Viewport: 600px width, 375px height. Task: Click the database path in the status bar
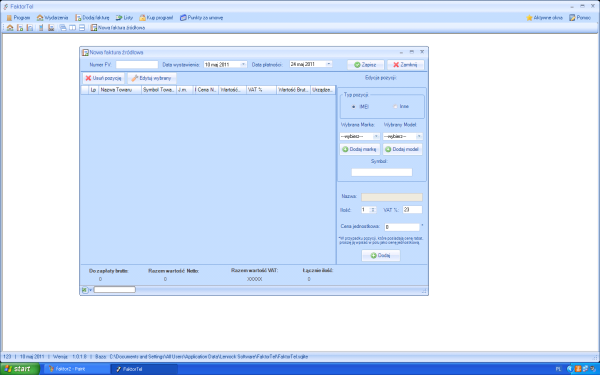[209, 357]
